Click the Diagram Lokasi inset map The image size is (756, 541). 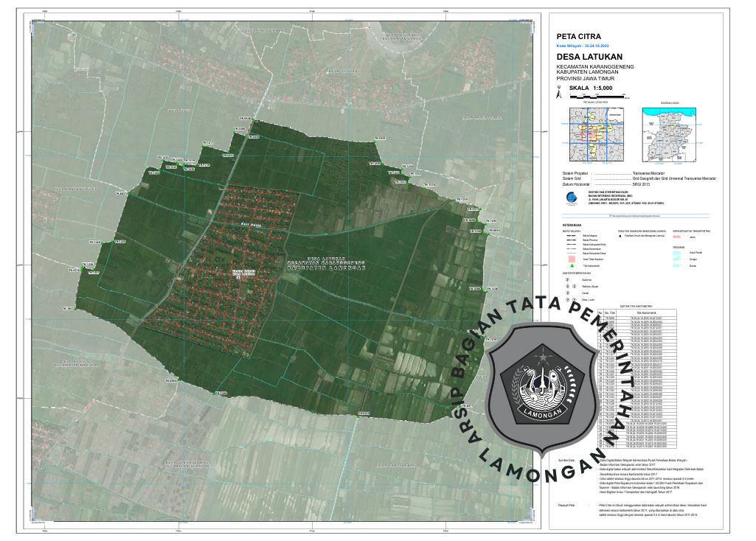point(670,134)
